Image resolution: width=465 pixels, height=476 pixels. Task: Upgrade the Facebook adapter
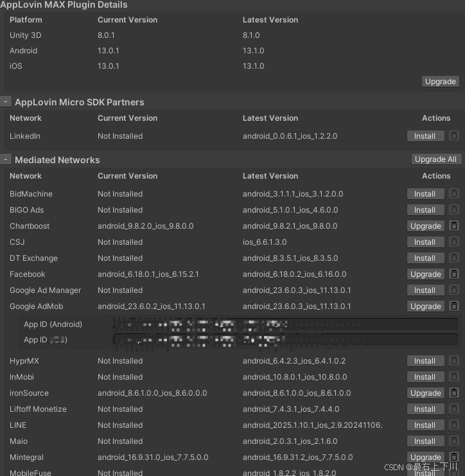pos(425,274)
